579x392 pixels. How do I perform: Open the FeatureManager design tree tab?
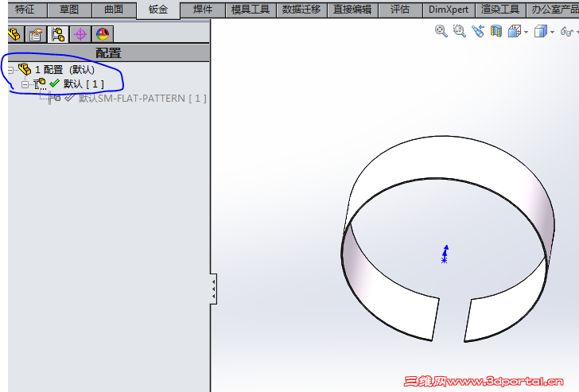(15, 34)
